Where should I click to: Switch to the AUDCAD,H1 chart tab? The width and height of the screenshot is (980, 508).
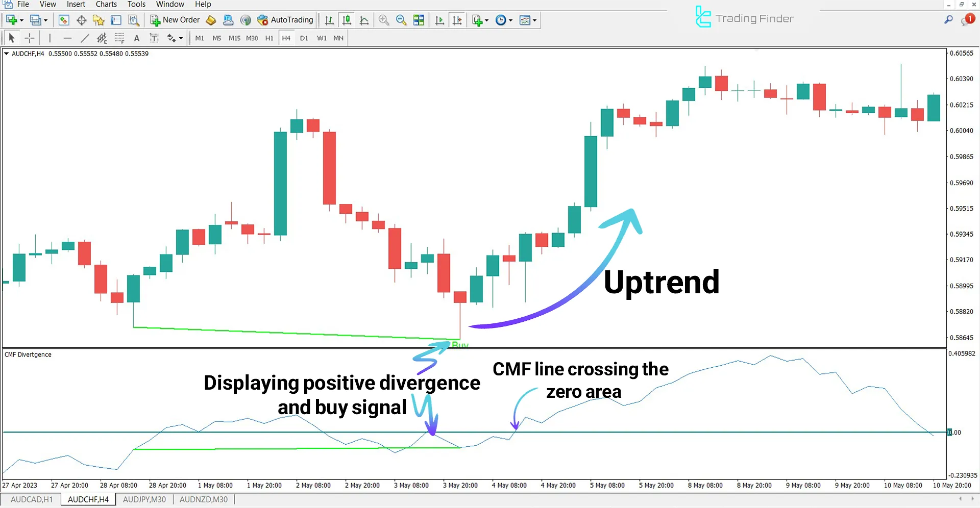pos(32,499)
